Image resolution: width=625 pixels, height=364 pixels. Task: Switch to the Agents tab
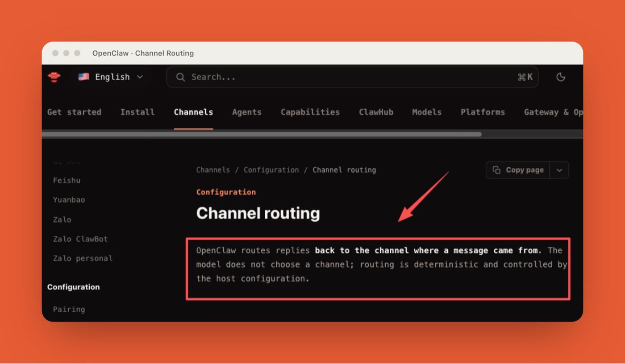pyautogui.click(x=247, y=112)
